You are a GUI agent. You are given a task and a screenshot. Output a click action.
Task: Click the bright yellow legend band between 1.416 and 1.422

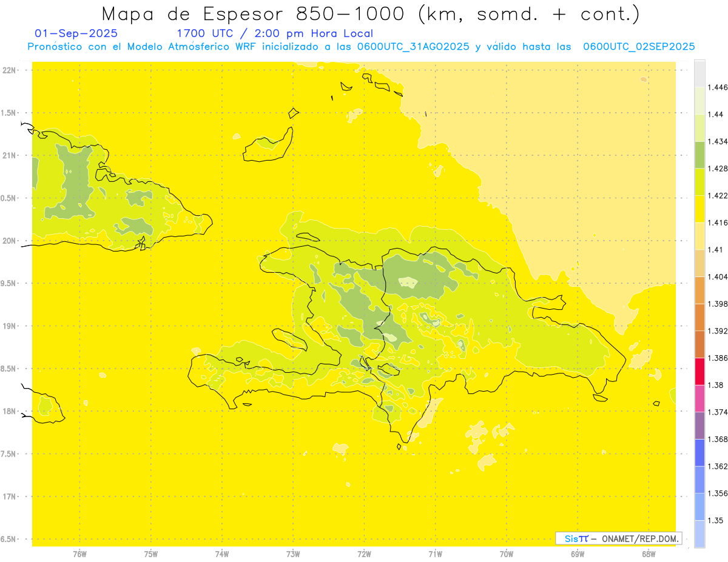[x=699, y=209]
